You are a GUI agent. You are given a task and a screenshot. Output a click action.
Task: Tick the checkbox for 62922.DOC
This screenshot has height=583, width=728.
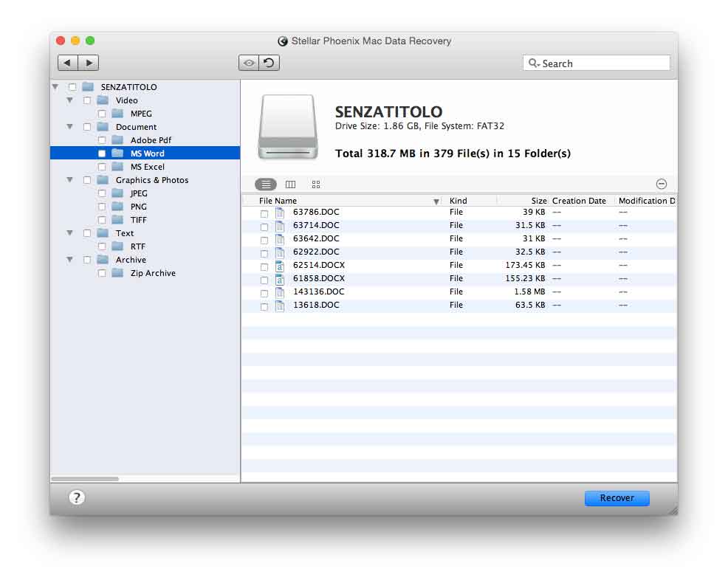264,253
